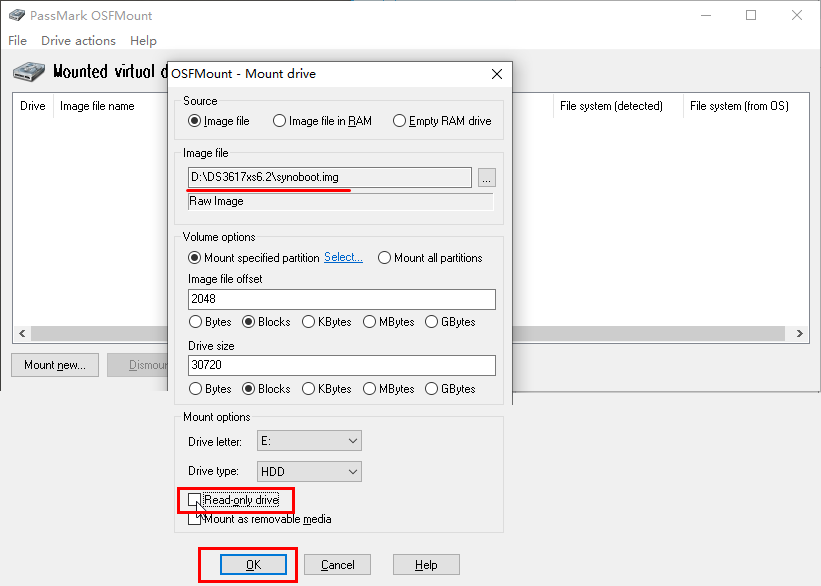821x586 pixels.
Task: Set drive size unit to GBytes
Action: point(428,389)
